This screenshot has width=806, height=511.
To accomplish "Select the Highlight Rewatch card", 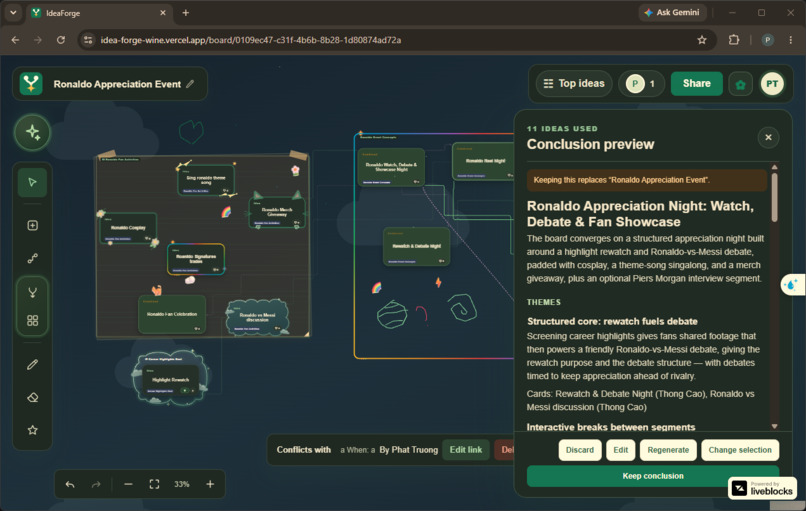I will tap(170, 380).
